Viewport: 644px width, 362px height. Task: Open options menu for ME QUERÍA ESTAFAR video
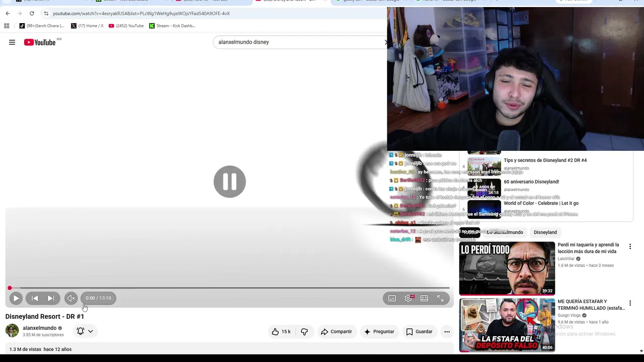(630, 303)
